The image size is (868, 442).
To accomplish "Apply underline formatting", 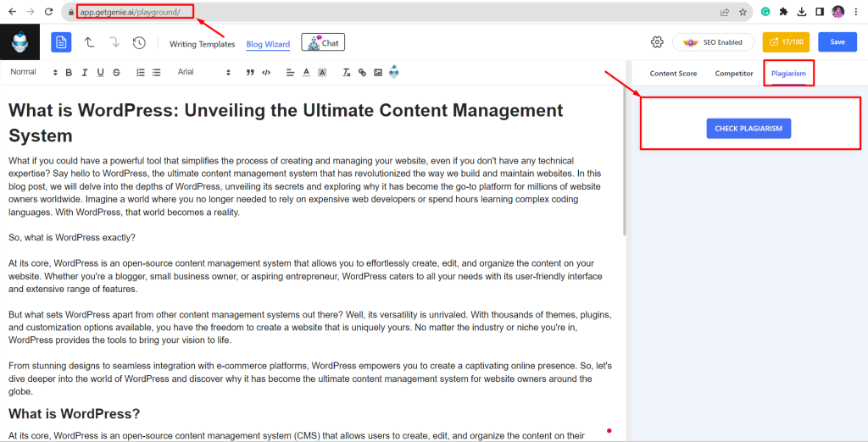I will coord(100,73).
